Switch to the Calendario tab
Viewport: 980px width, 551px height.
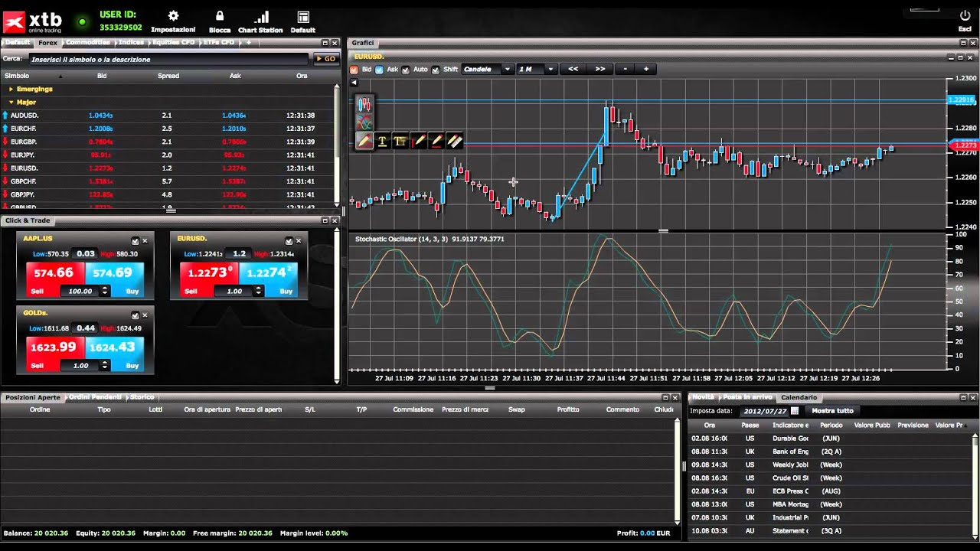[799, 397]
